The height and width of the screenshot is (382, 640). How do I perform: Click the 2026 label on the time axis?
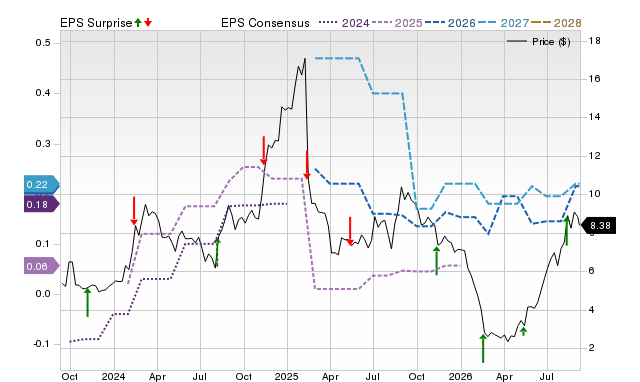pos(460,376)
